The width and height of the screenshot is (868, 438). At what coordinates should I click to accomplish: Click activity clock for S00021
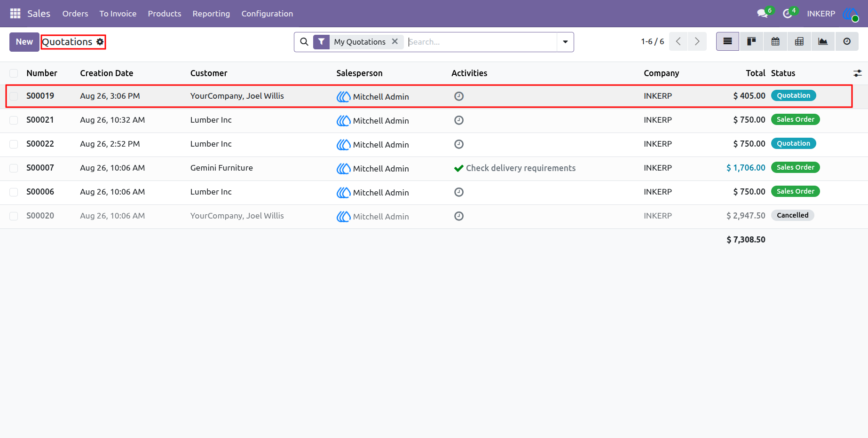(459, 120)
